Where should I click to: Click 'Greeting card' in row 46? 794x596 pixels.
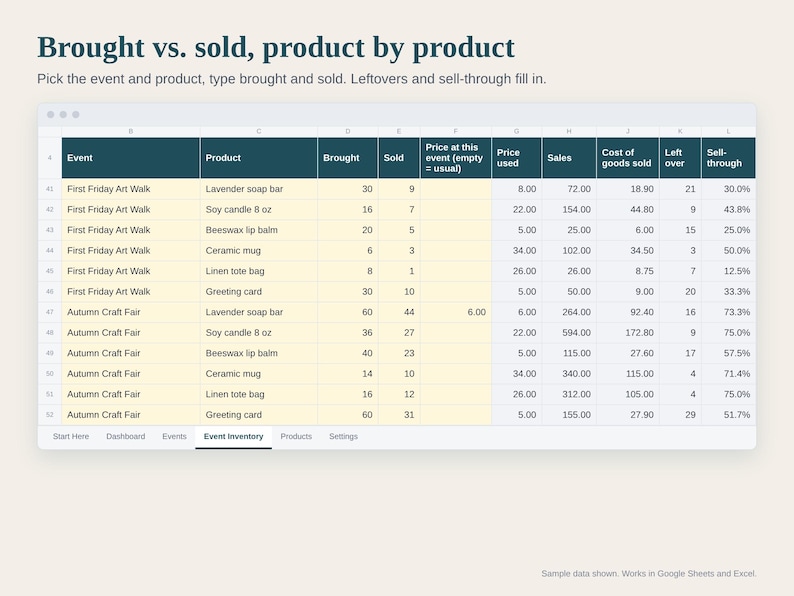click(233, 292)
